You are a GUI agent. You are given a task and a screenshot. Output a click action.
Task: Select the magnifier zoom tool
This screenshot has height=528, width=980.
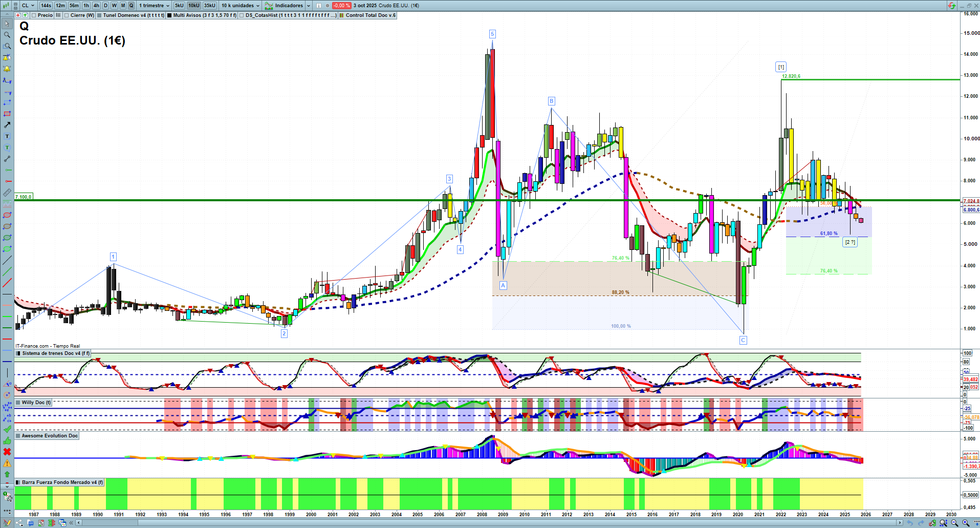pos(7,35)
